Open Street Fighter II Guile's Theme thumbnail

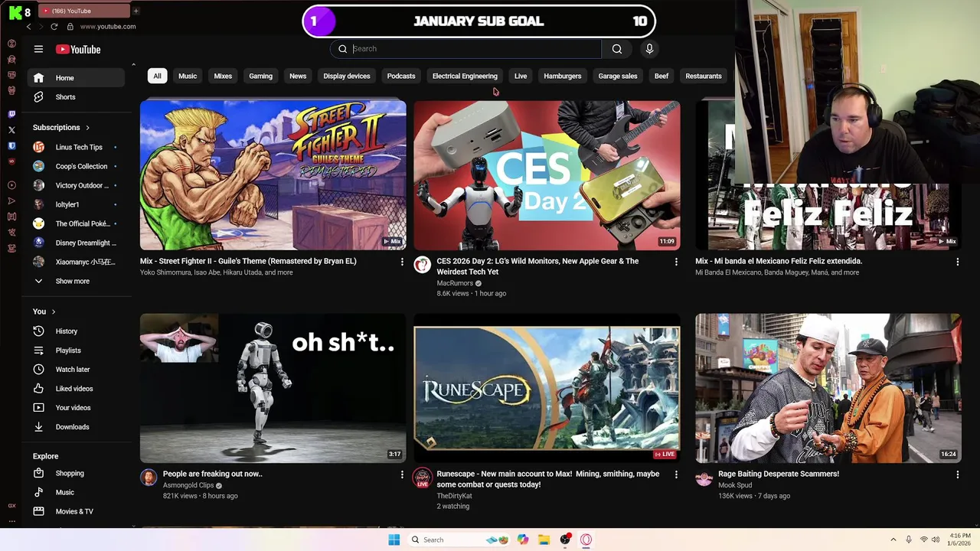click(273, 175)
